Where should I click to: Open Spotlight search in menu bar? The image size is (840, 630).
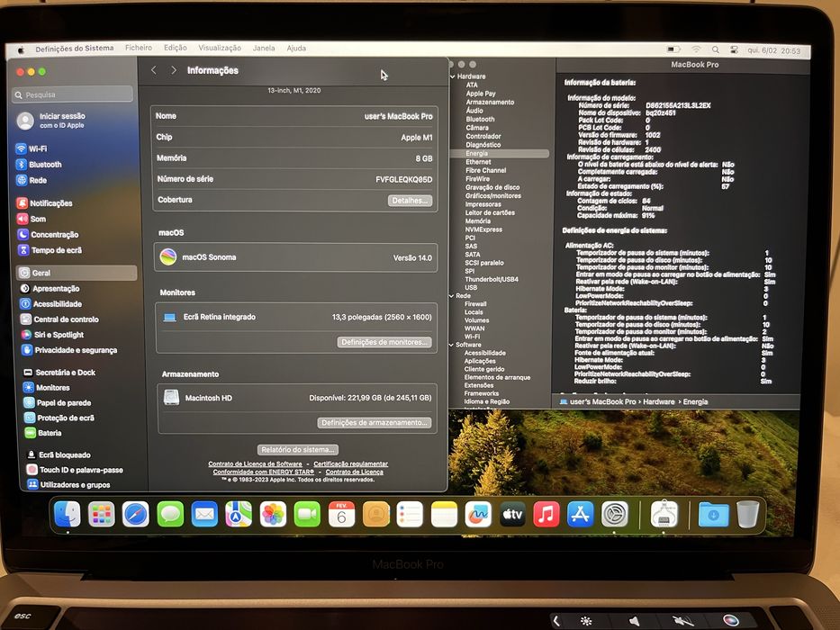click(715, 49)
